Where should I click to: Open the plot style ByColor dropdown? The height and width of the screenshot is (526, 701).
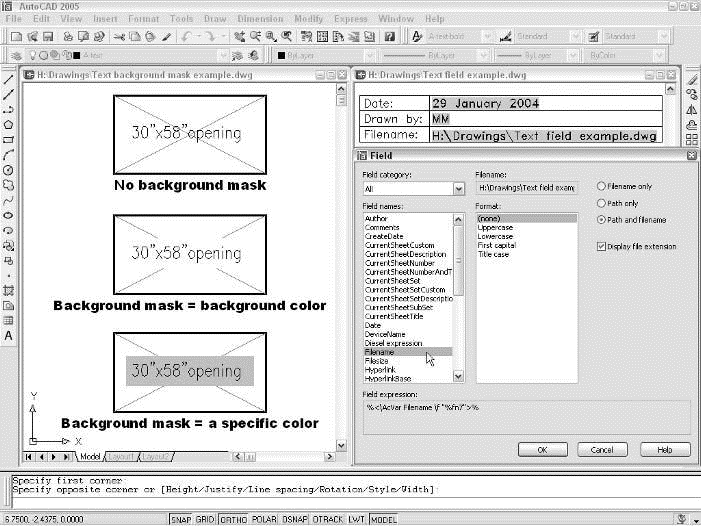[x=659, y=55]
